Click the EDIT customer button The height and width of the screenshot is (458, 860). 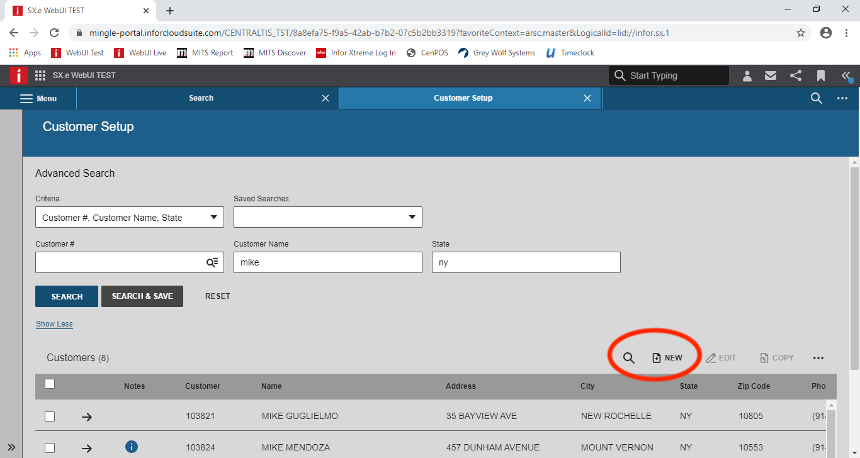(x=721, y=358)
